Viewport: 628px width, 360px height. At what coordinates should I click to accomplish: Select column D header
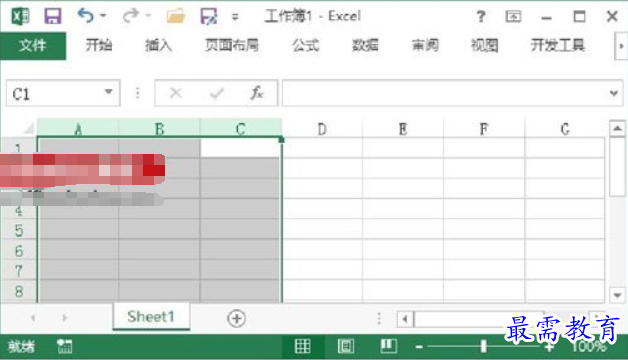coord(322,128)
